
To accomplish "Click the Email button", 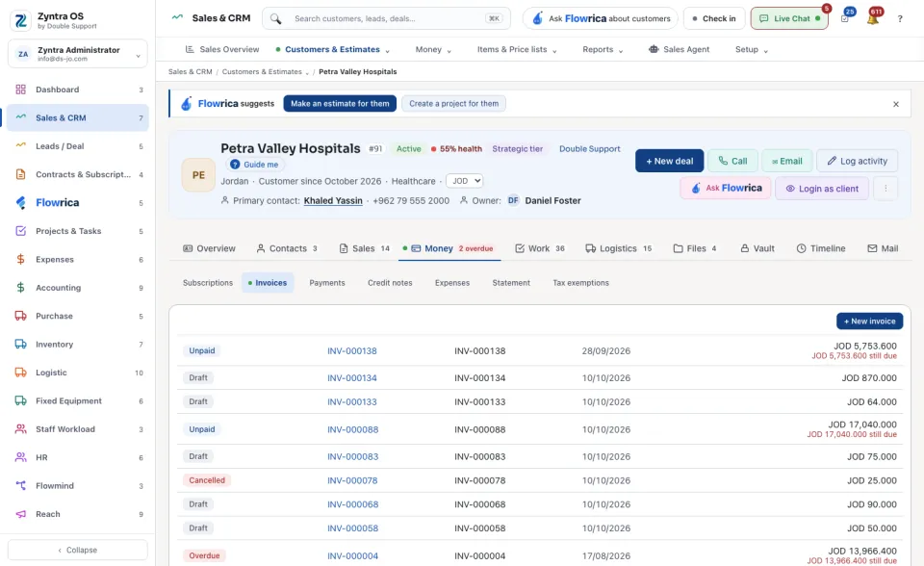I will pos(786,161).
